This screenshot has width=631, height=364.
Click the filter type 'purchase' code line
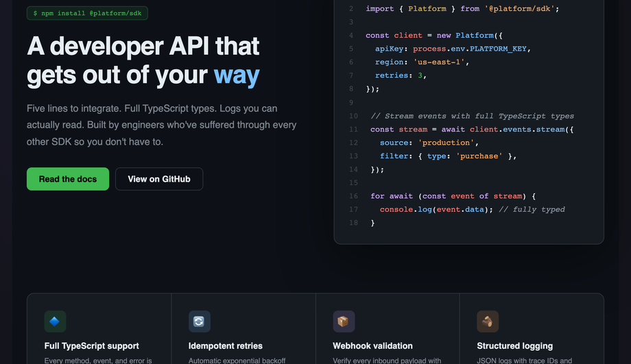point(448,156)
